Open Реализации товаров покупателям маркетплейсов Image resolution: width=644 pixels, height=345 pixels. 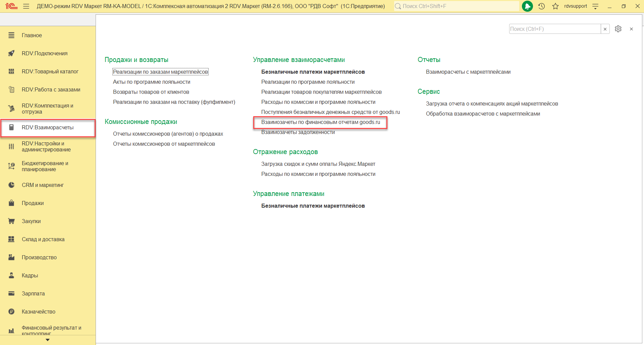(x=321, y=92)
